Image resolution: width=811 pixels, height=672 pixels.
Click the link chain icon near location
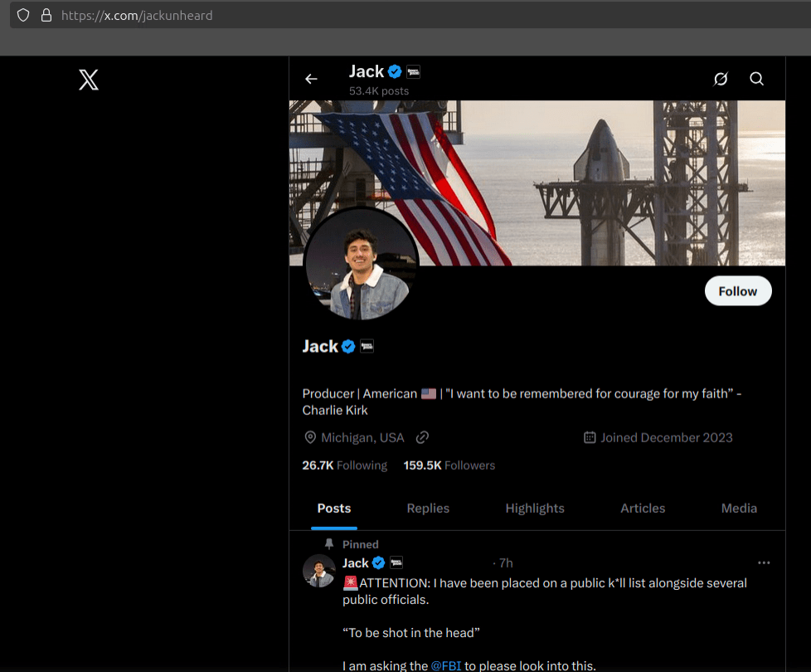click(x=422, y=437)
